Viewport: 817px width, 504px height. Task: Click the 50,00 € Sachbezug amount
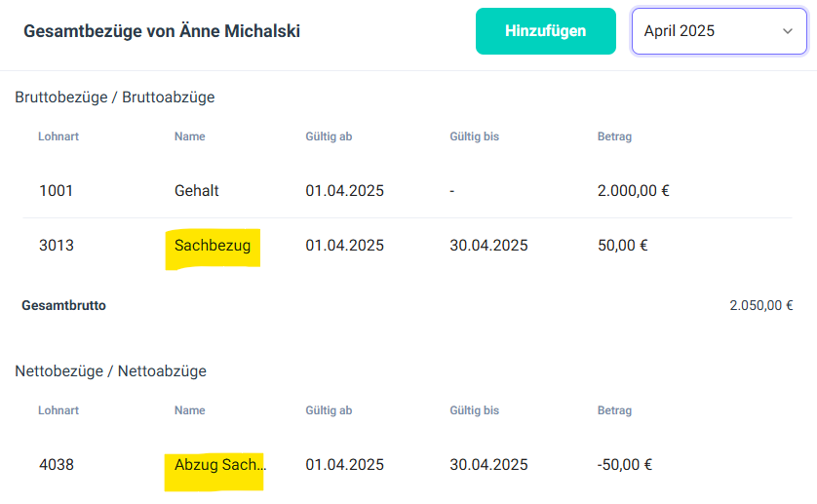click(x=622, y=246)
